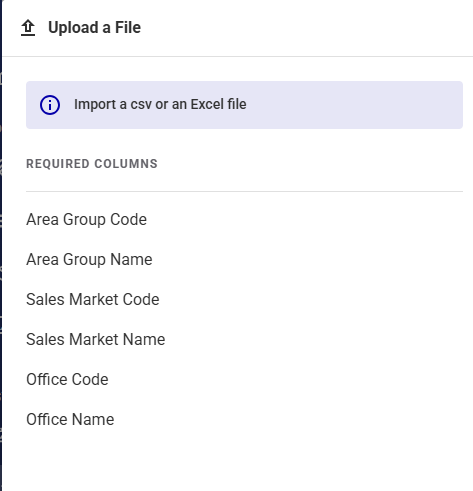Choose the Sales Market Name entry
Image resolution: width=473 pixels, height=491 pixels.
[x=95, y=339]
